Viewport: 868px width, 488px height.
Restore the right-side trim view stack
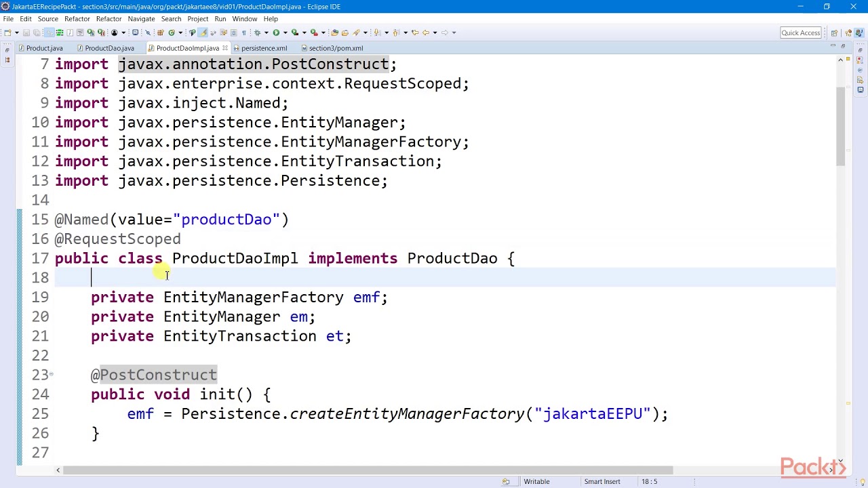click(860, 49)
